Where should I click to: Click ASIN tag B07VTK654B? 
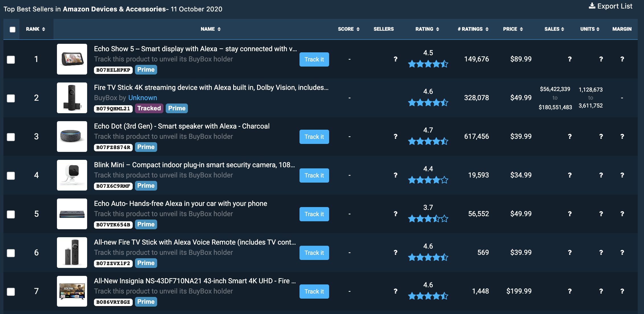(113, 225)
